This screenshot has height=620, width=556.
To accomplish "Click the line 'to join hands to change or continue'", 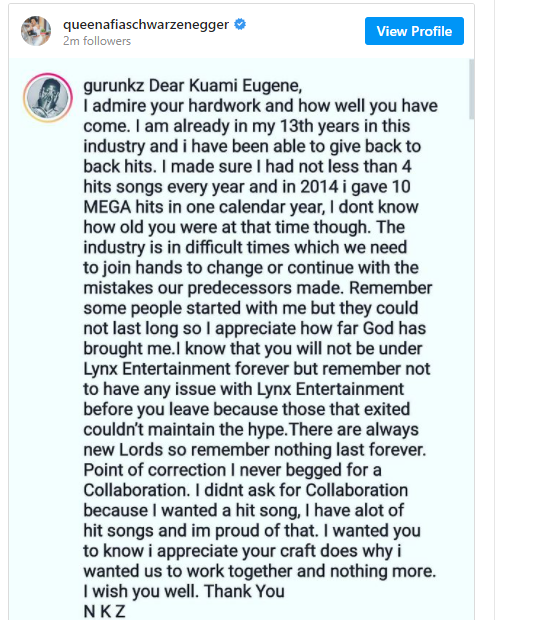I will (251, 268).
